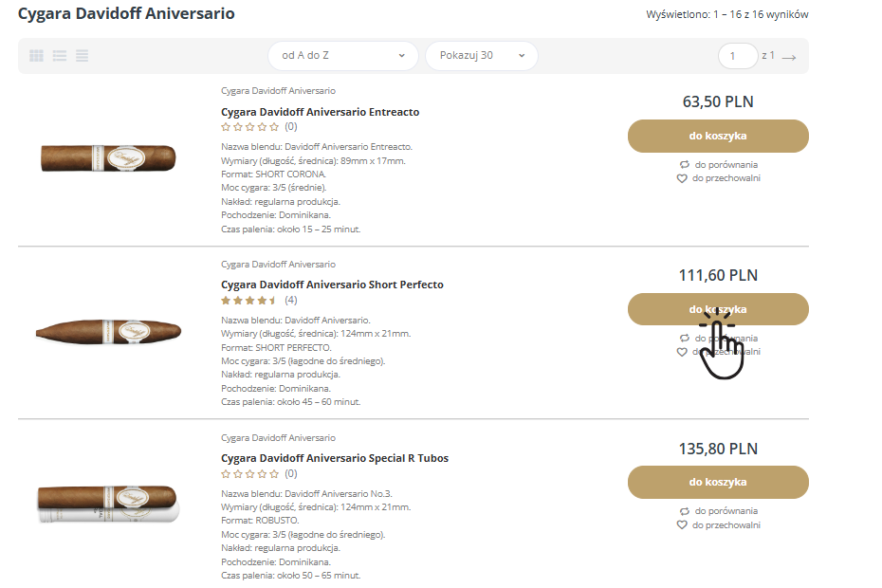
Task: Click the page number input field
Action: click(738, 56)
